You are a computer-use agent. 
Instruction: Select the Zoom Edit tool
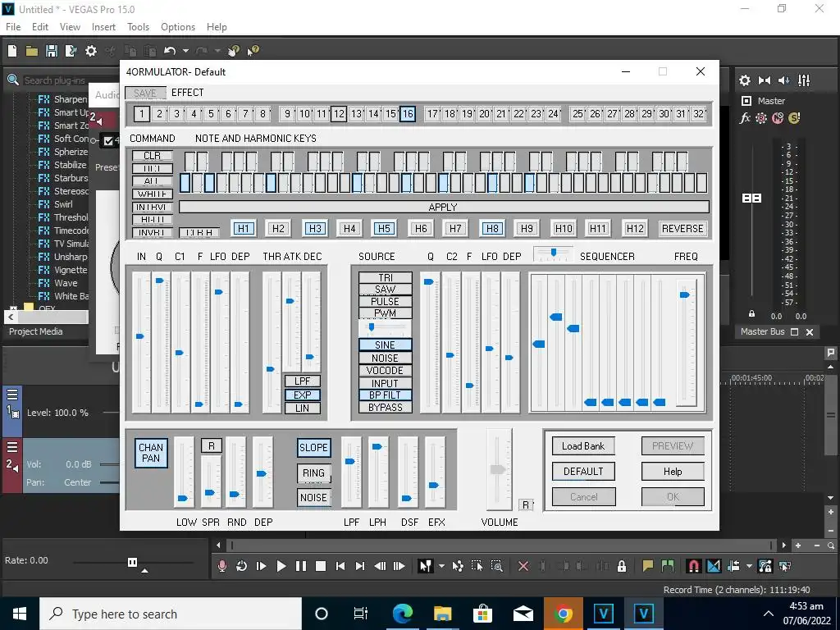pos(497,566)
